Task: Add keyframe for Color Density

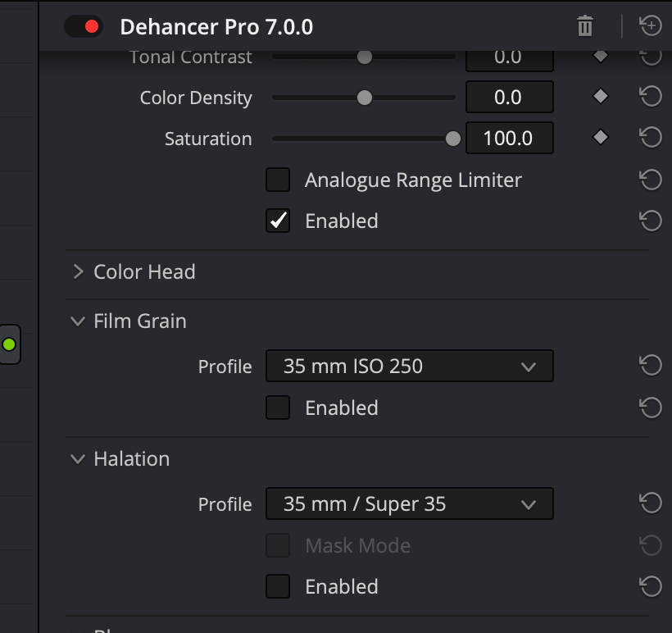Action: [601, 97]
